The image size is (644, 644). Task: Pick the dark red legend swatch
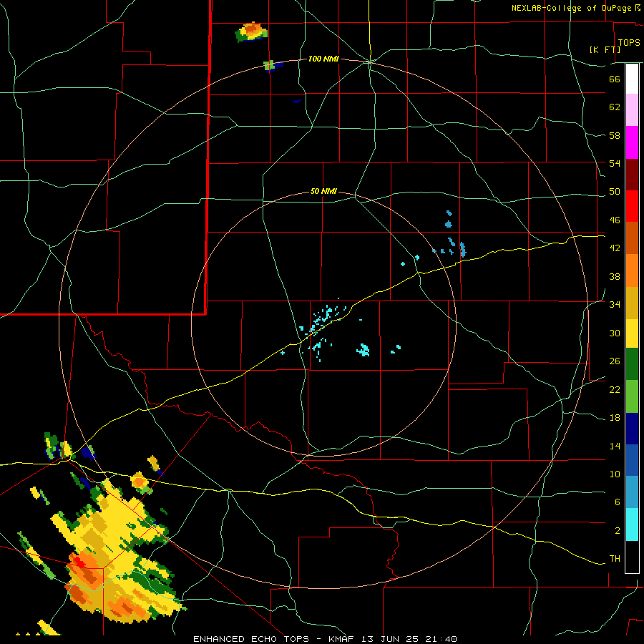tap(632, 175)
